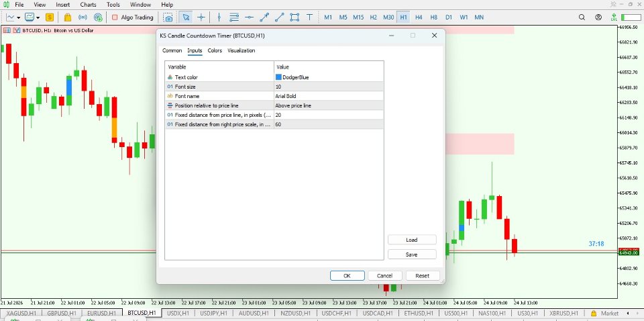Edit the right price scale distance value 60
644x321 pixels.
pos(329,124)
